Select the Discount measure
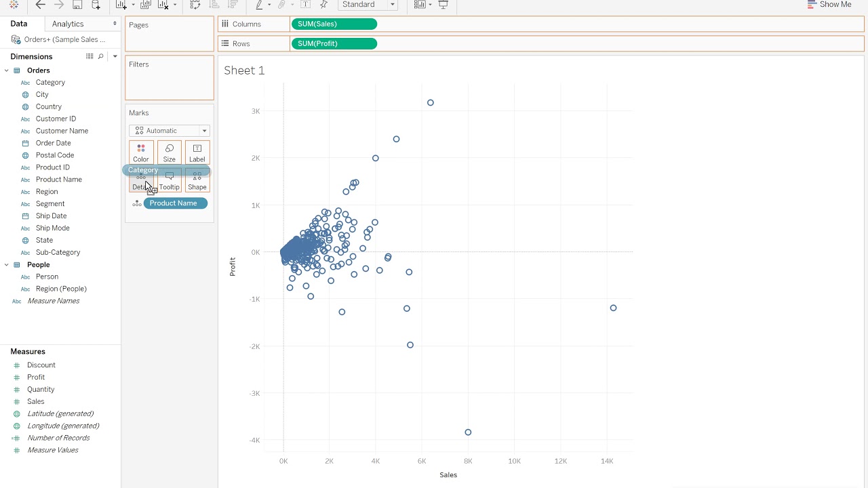This screenshot has height=488, width=868. 41,365
